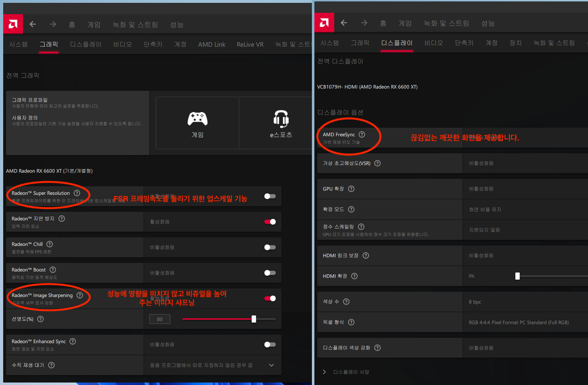588x385 pixels.
Task: Open 장치 tab in right window
Action: (516, 43)
